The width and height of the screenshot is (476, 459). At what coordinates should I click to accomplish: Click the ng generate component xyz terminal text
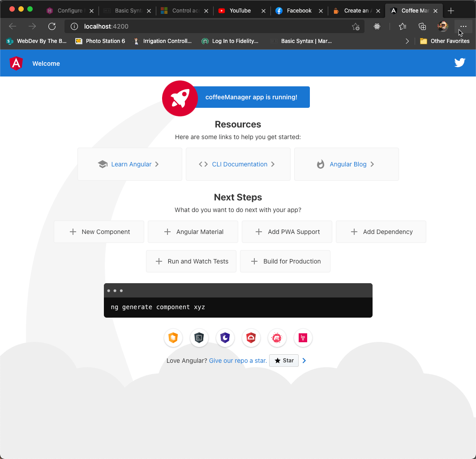pos(158,307)
